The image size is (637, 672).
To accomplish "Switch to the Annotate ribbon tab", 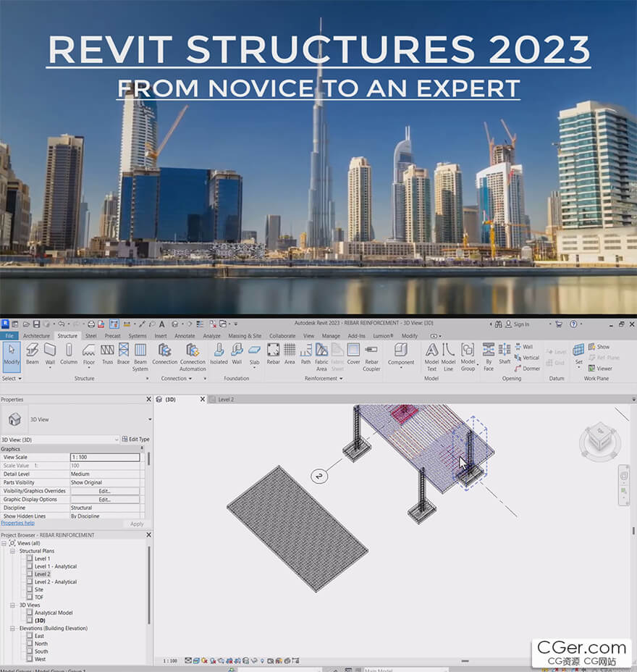I will [185, 336].
